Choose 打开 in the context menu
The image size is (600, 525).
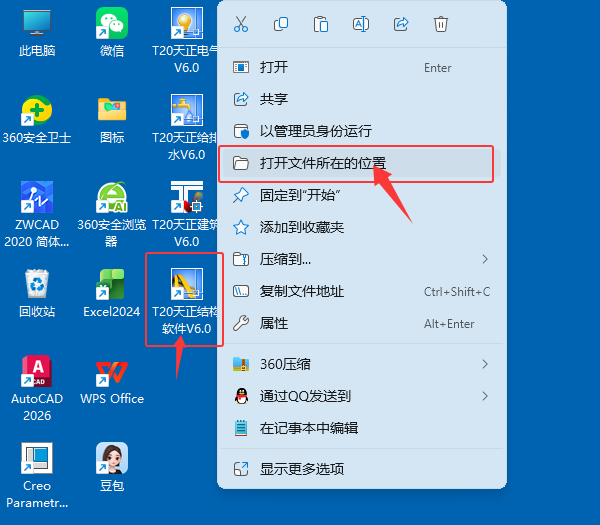[x=362, y=67]
